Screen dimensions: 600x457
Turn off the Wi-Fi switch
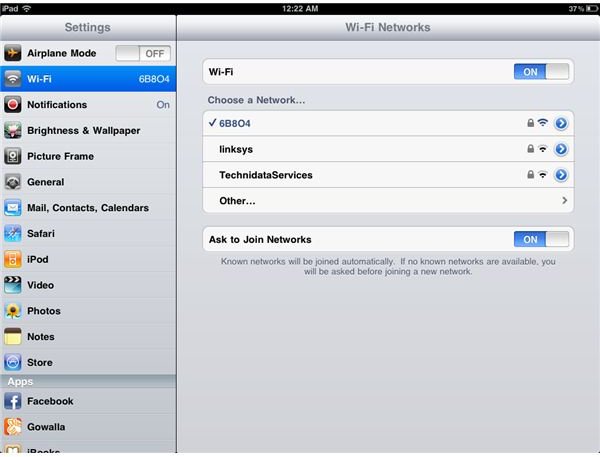[541, 72]
